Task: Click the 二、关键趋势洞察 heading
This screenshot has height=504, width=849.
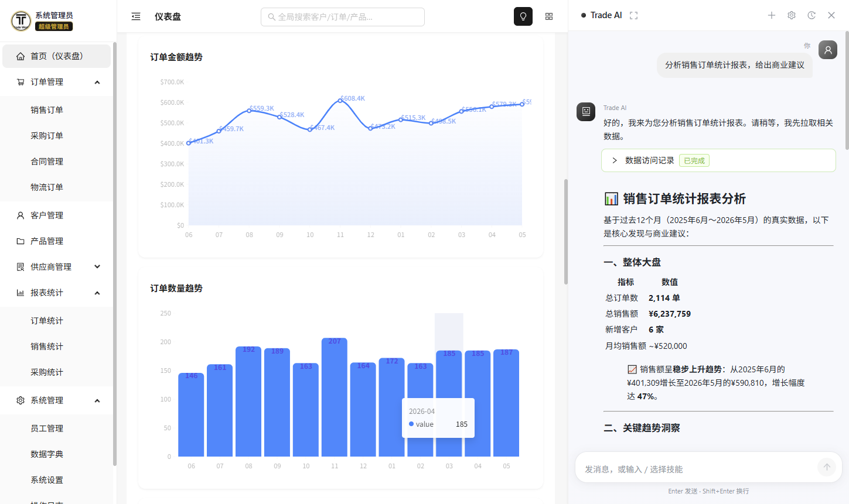Action: tap(642, 428)
